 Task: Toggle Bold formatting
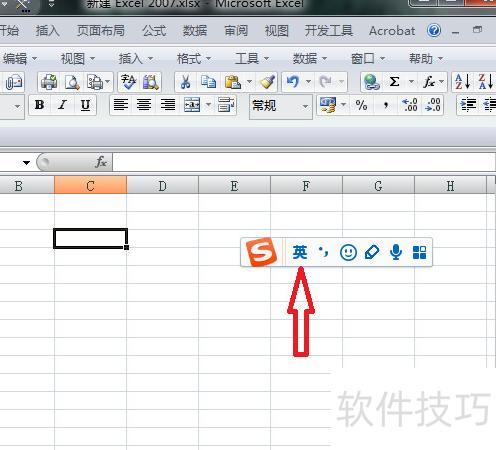click(x=39, y=105)
